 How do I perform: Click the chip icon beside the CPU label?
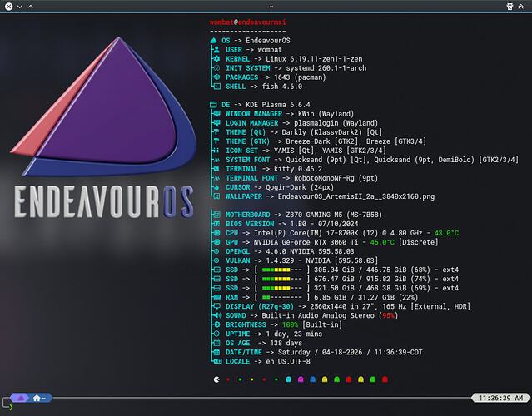click(x=216, y=233)
